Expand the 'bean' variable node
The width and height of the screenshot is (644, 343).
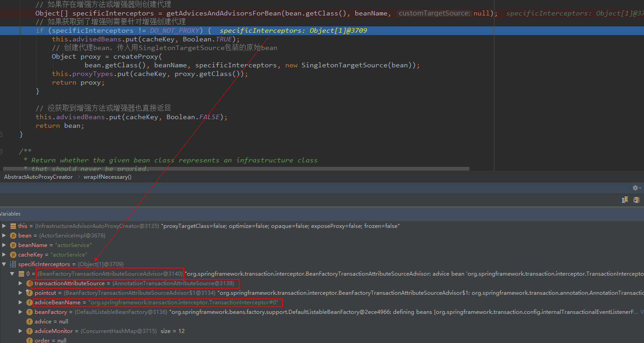click(4, 236)
